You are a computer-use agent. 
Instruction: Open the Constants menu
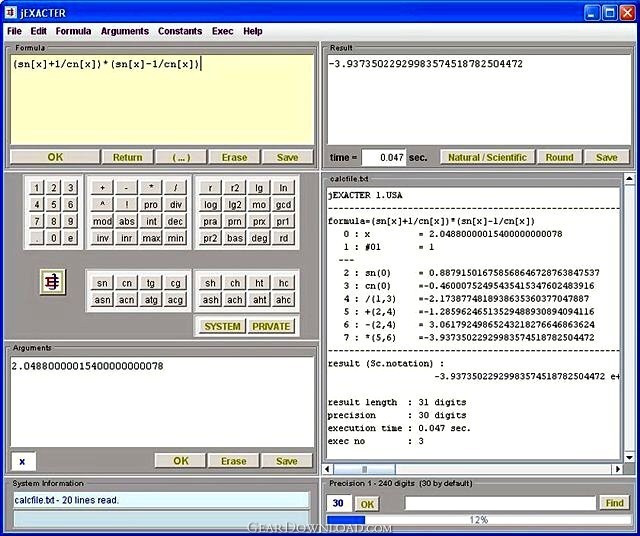180,31
